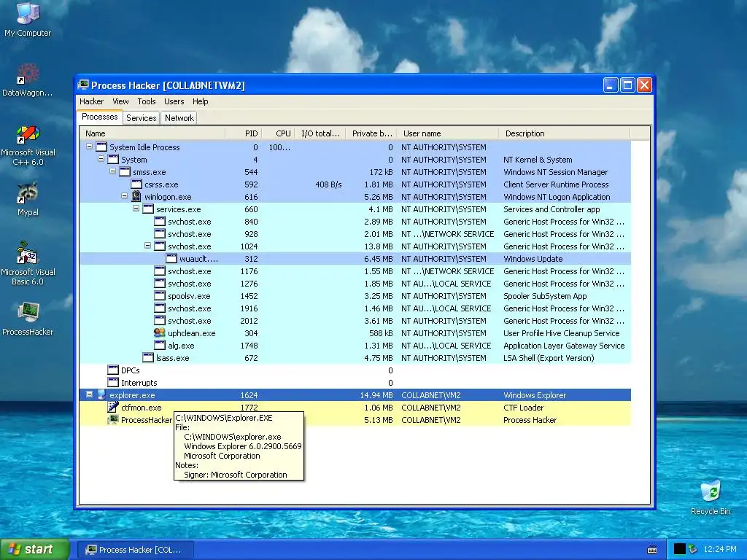The width and height of the screenshot is (747, 560).
Task: Click the "408 B/s" I/O value
Action: coord(328,184)
